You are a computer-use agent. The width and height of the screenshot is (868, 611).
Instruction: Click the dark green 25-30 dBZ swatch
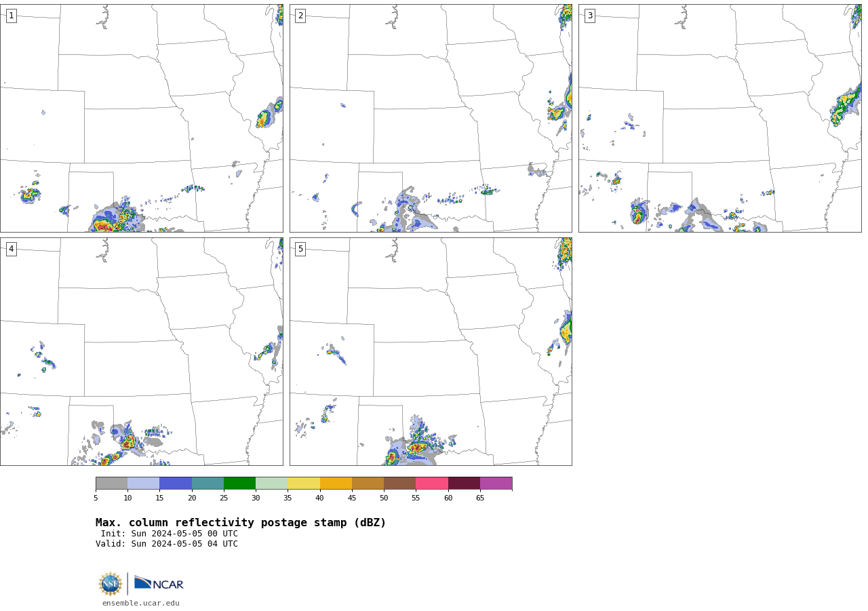point(239,484)
